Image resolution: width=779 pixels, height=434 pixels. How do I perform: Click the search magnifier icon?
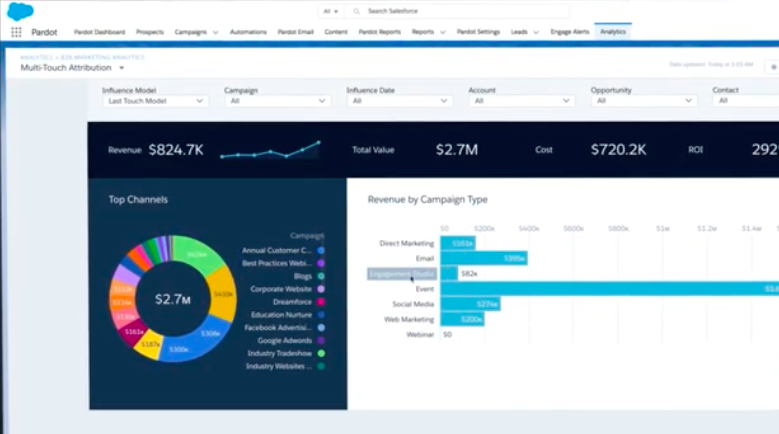pyautogui.click(x=356, y=11)
